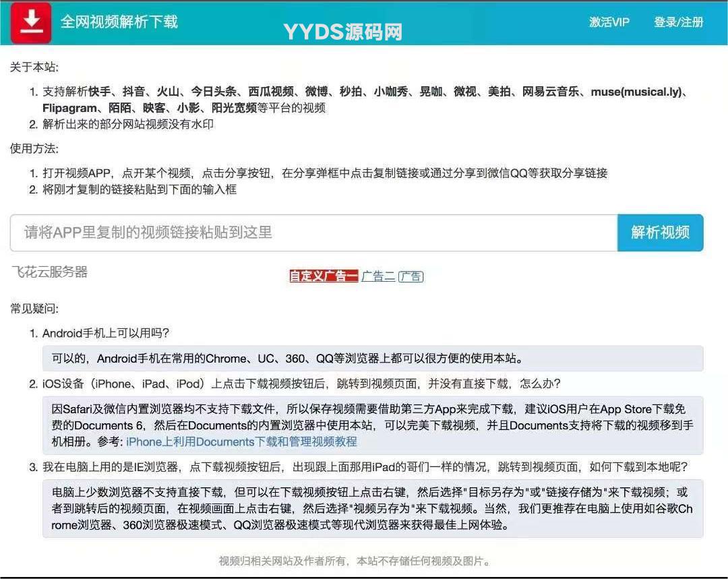Select the 关于本站 heading text

click(34, 67)
